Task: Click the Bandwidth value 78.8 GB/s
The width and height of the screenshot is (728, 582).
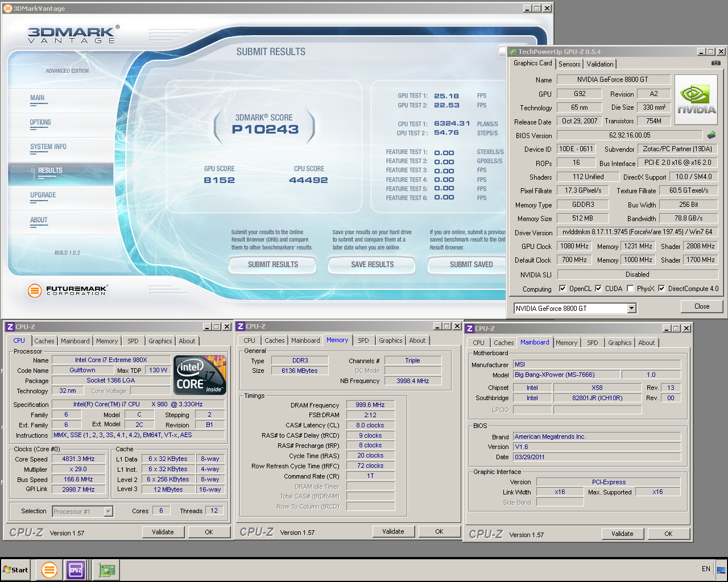Action: click(689, 218)
